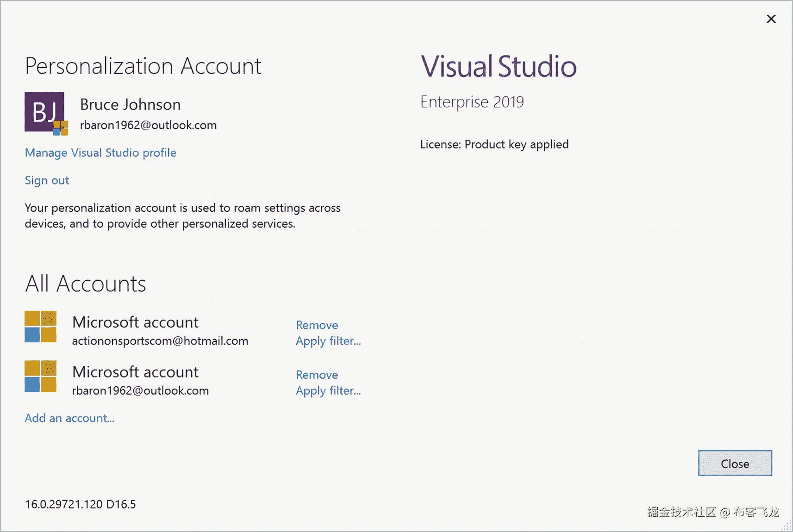Click the Visual Studio title heading
The image size is (793, 532).
499,66
